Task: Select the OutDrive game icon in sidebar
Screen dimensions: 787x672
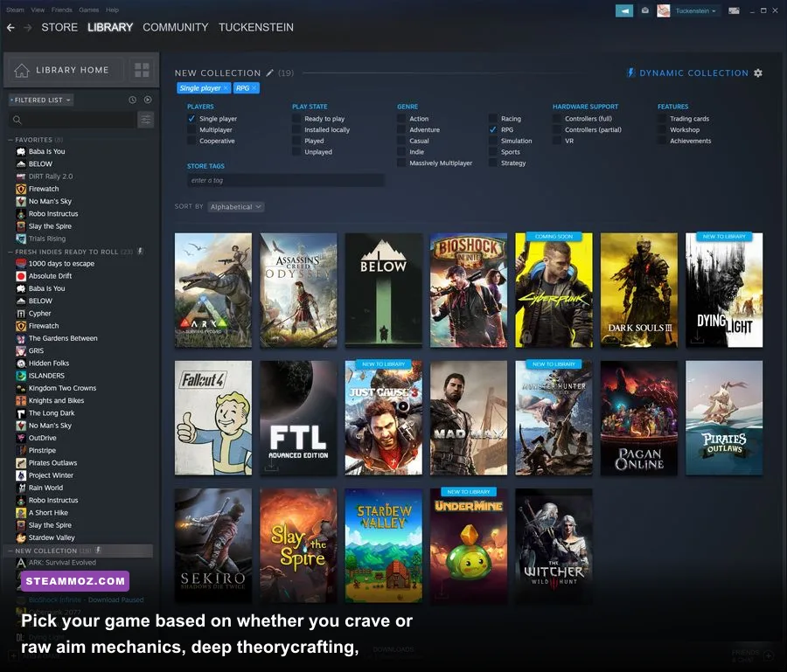Action: [x=21, y=438]
